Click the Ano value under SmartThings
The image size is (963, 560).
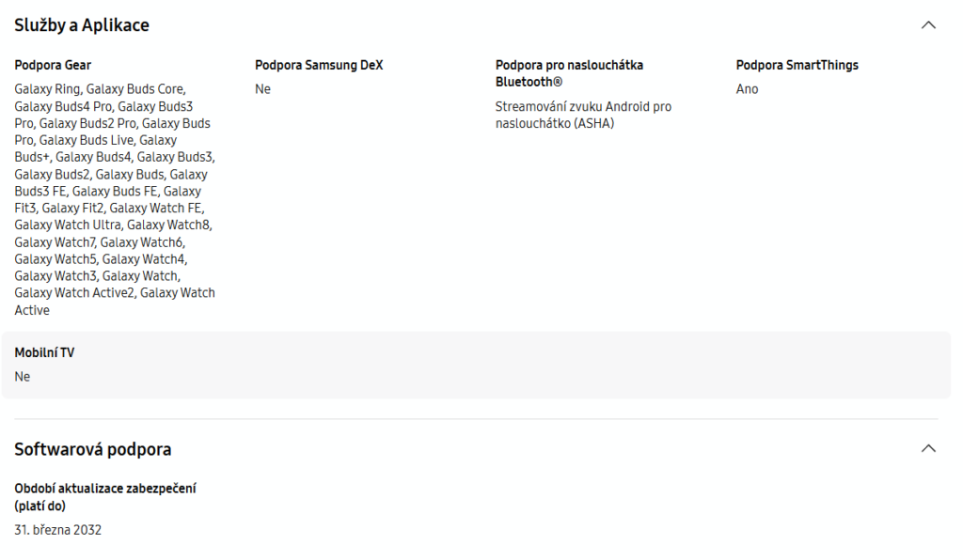[x=747, y=89]
